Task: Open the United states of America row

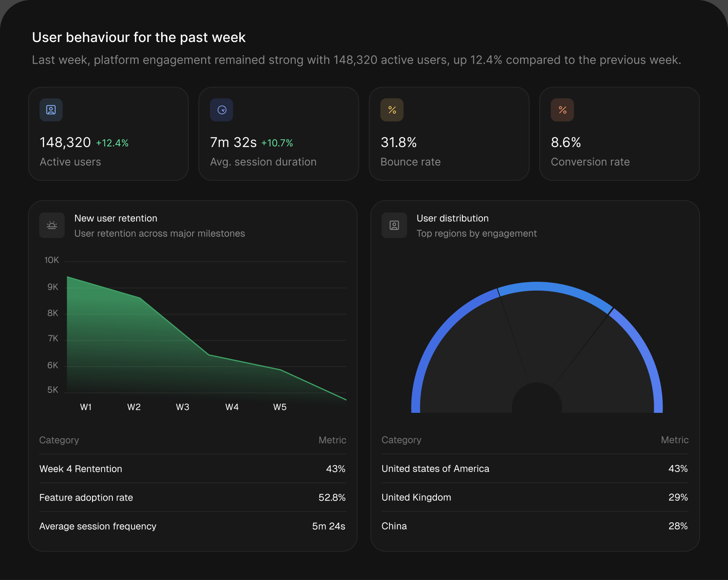Action: click(535, 468)
